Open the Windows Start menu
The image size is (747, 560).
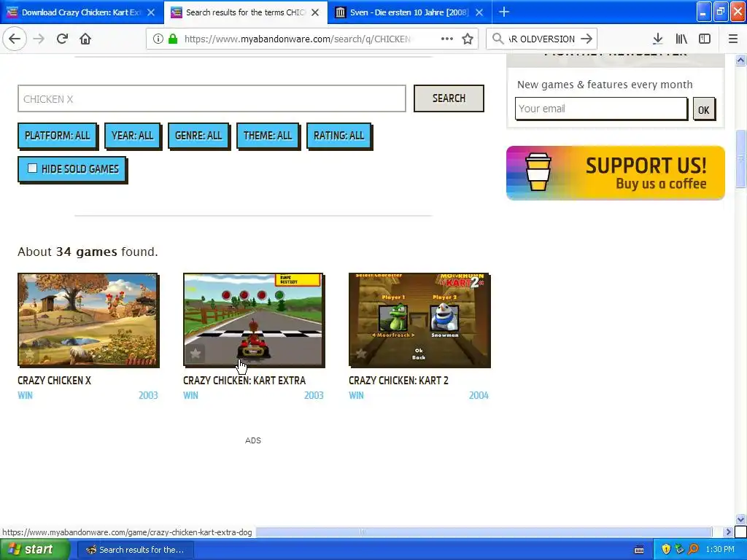click(35, 550)
